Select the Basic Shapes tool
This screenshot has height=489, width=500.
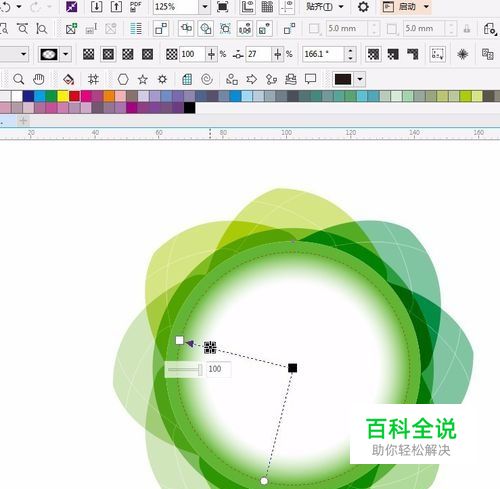(x=232, y=79)
